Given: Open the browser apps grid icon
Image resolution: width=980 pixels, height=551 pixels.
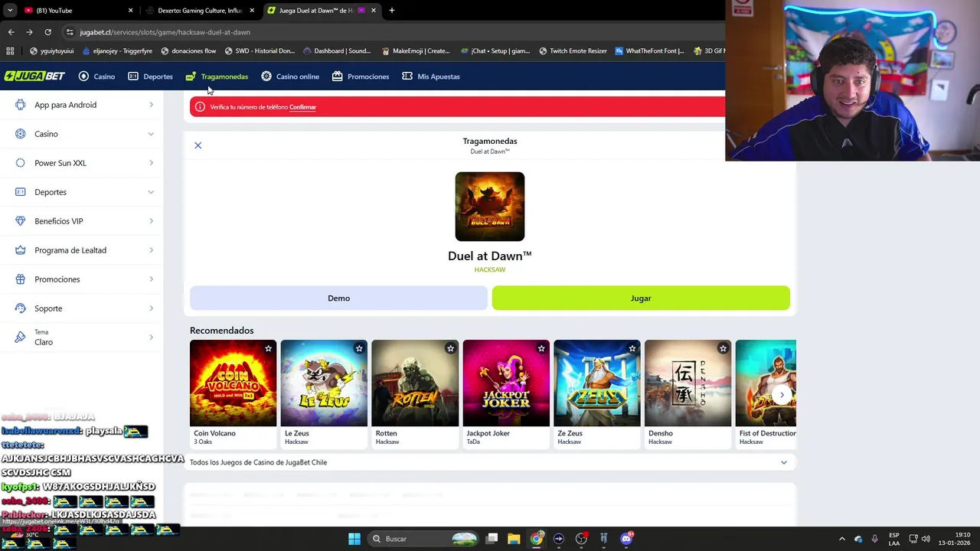Looking at the screenshot, I should tap(10, 51).
